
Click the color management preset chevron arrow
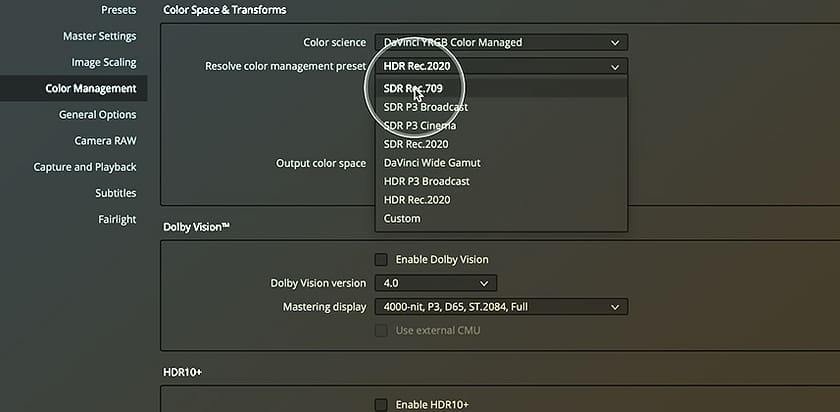[x=615, y=67]
